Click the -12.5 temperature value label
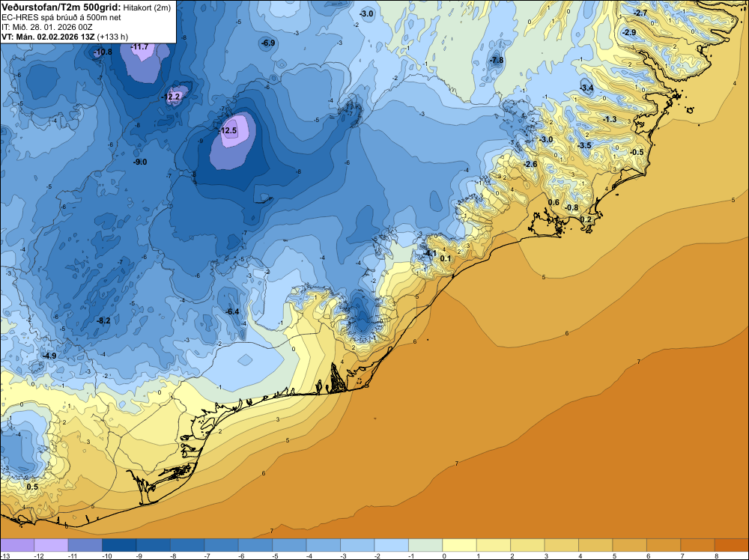This screenshot has height=560, width=749. [x=228, y=130]
